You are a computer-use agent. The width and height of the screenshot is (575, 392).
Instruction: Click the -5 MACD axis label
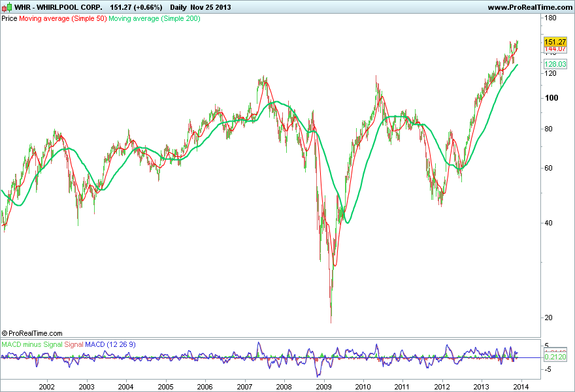[548, 369]
